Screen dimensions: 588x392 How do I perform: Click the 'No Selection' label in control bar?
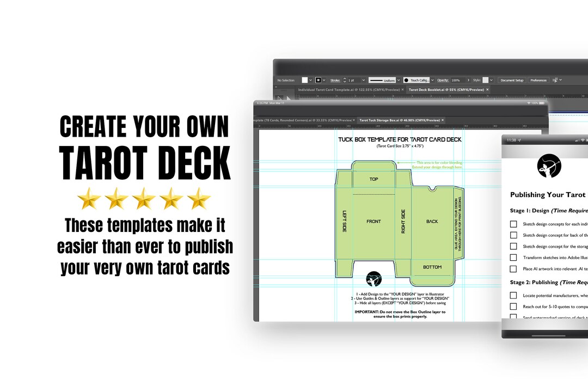(286, 80)
